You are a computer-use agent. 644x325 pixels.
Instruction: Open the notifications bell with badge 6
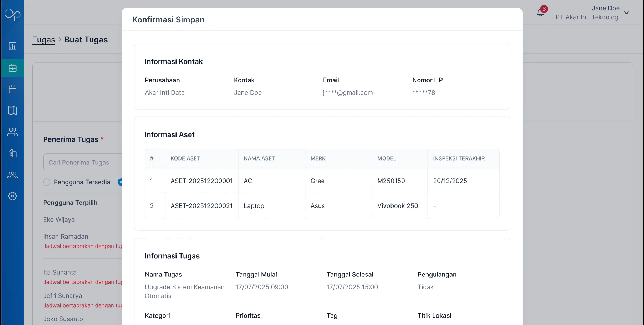541,12
